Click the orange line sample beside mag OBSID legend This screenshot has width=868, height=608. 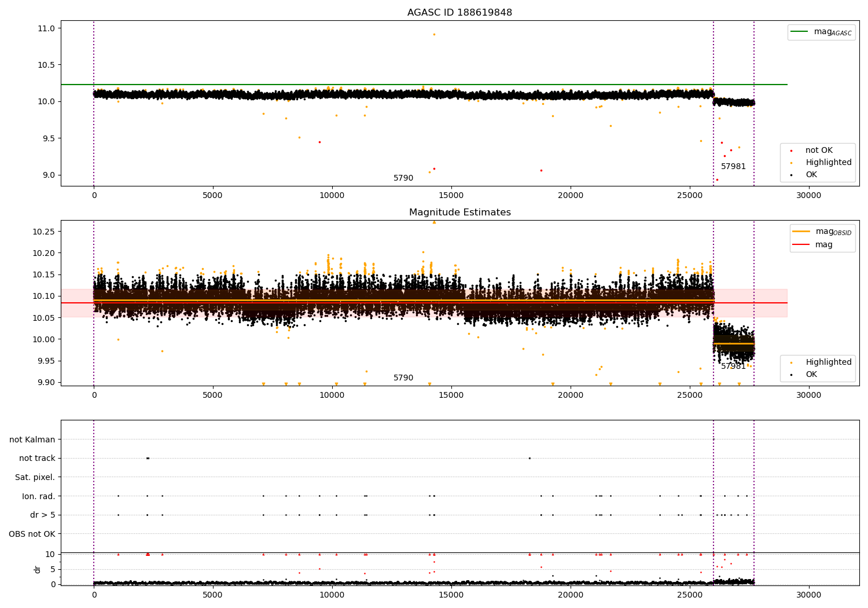801,232
